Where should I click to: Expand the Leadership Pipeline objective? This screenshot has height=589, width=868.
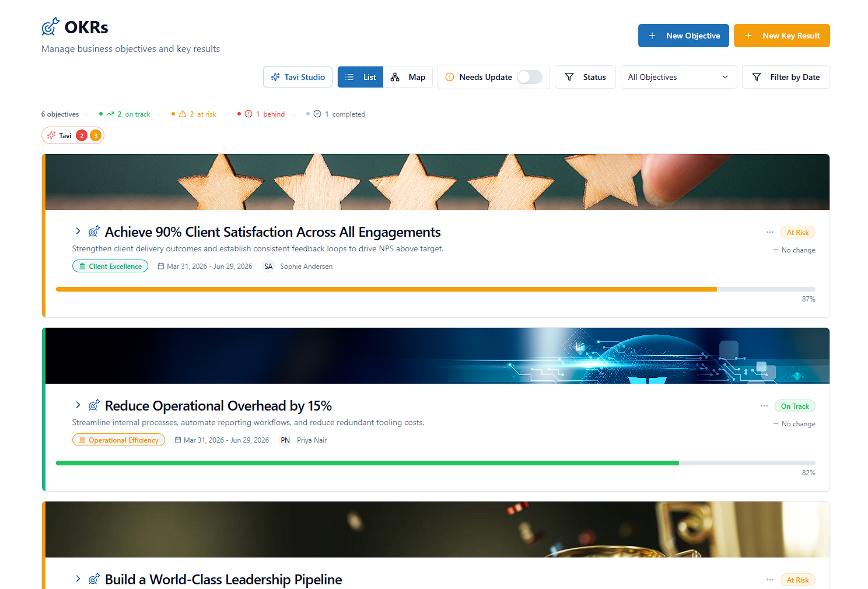[78, 579]
